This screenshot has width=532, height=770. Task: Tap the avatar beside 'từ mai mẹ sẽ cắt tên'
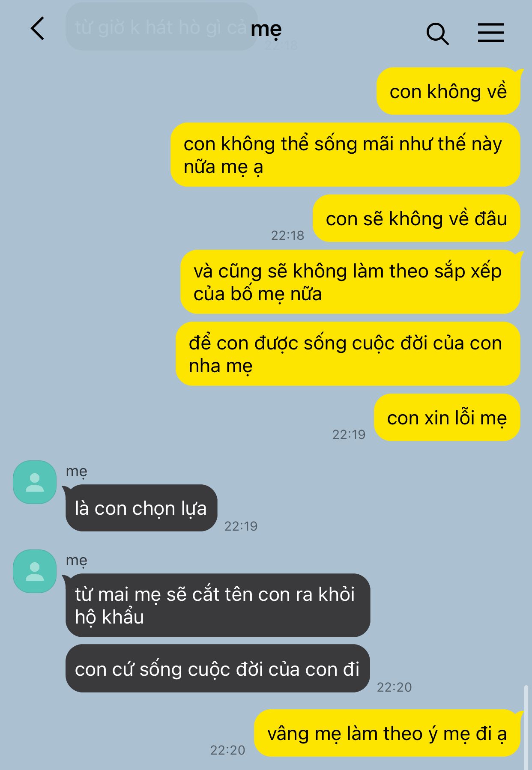point(35,571)
